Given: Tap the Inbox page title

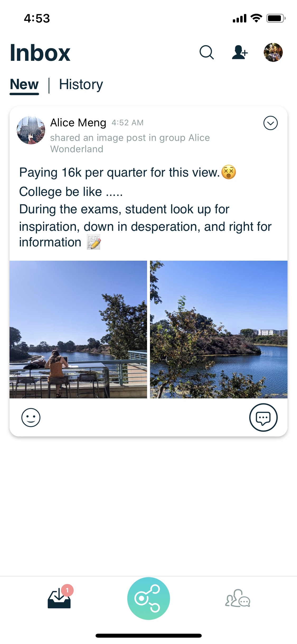Looking at the screenshot, I should [40, 53].
